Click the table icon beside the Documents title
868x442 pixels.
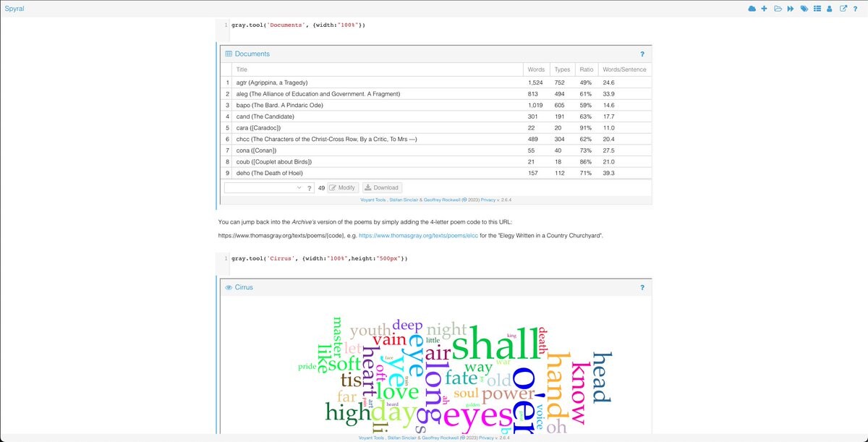coord(229,54)
